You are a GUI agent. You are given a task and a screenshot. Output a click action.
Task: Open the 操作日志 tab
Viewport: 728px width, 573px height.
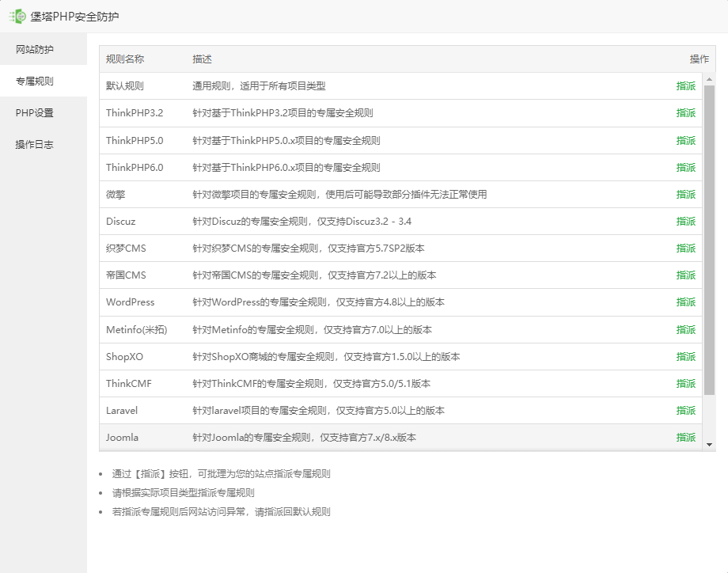(x=44, y=144)
